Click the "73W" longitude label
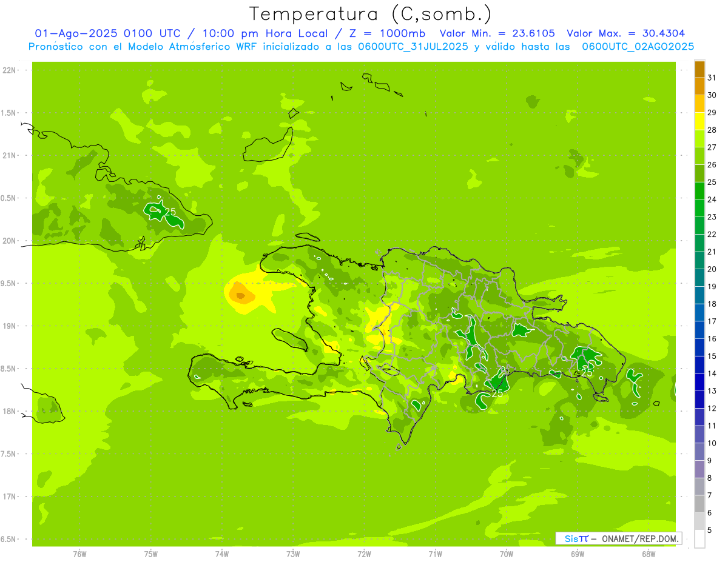The height and width of the screenshot is (562, 728). [293, 554]
